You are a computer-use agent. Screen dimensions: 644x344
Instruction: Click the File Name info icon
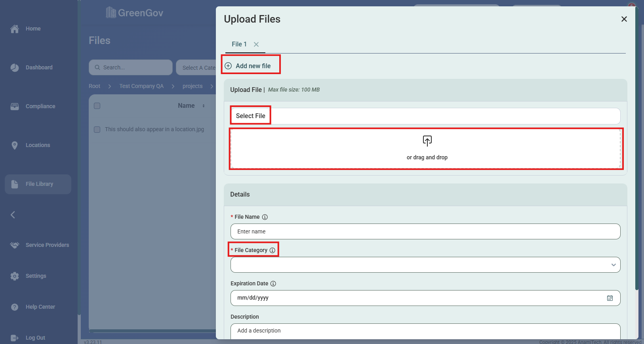265,217
